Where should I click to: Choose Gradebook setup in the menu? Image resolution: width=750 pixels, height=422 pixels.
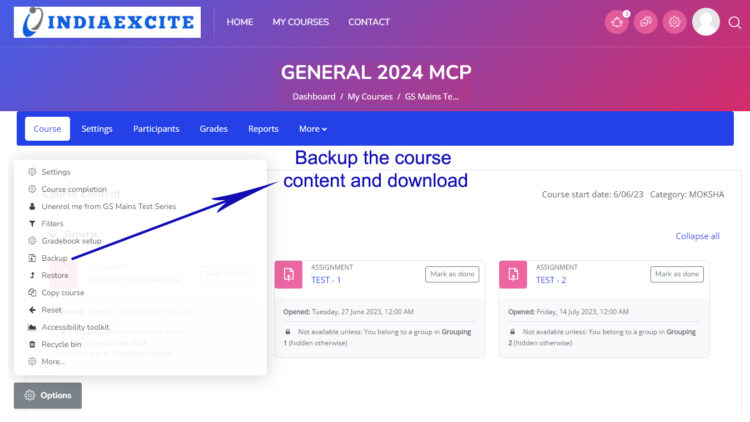pyautogui.click(x=70, y=241)
